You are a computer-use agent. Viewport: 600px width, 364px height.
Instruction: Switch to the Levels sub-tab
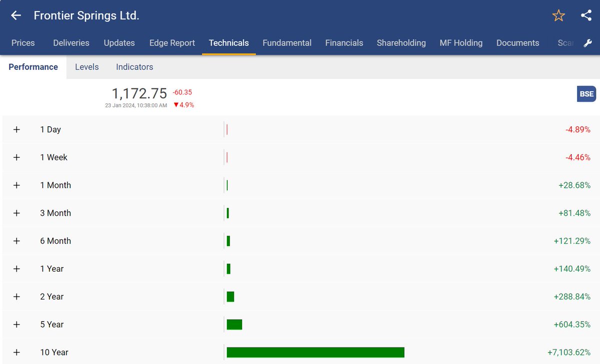[x=87, y=67]
